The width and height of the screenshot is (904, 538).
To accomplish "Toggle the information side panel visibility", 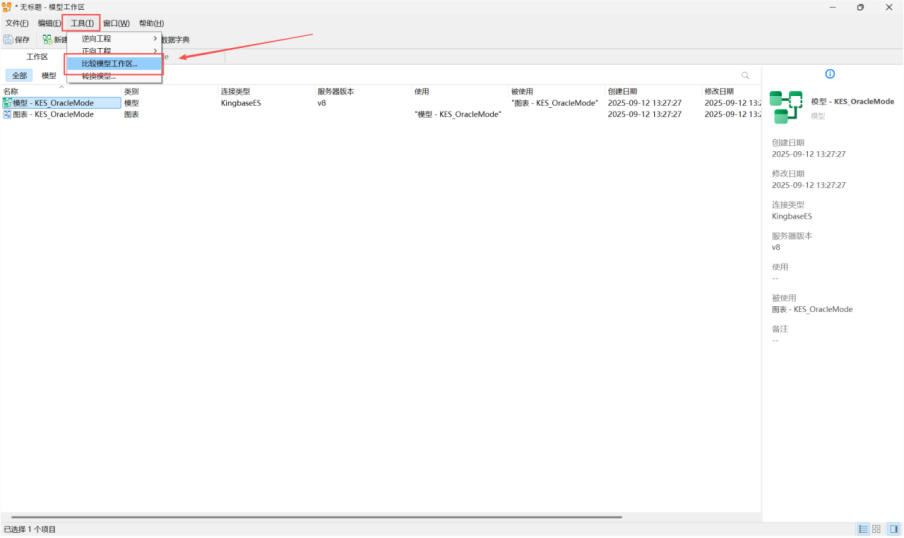I will coord(892,528).
